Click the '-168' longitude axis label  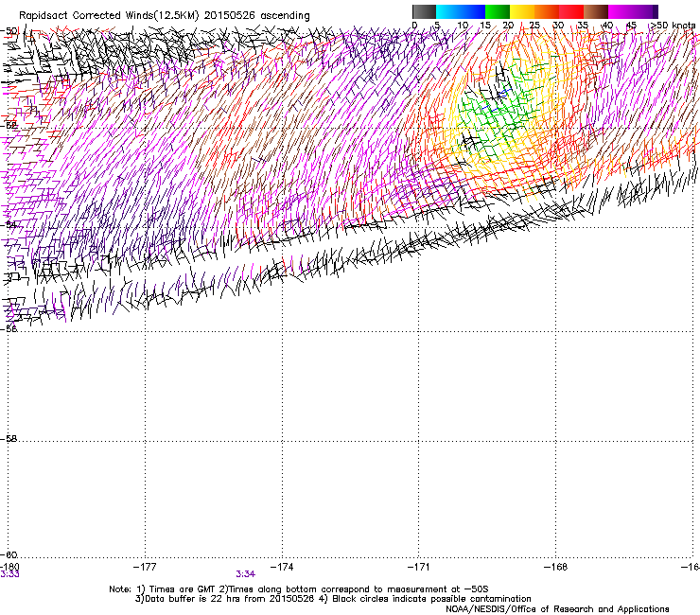556,567
